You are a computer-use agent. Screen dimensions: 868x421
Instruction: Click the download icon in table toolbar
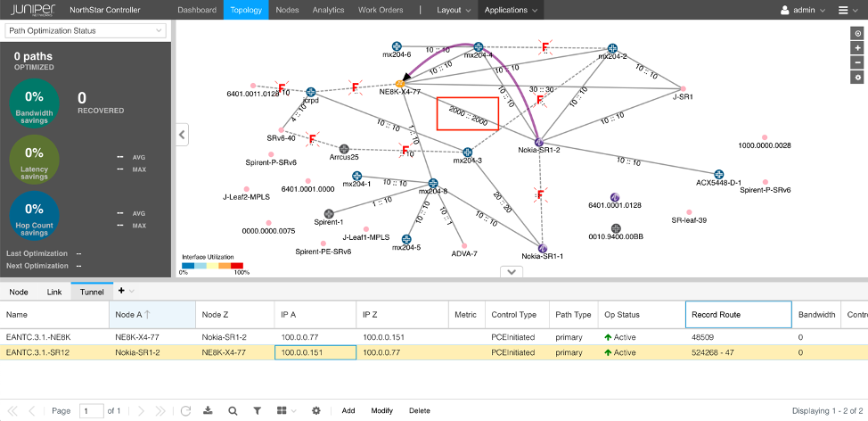(x=208, y=411)
